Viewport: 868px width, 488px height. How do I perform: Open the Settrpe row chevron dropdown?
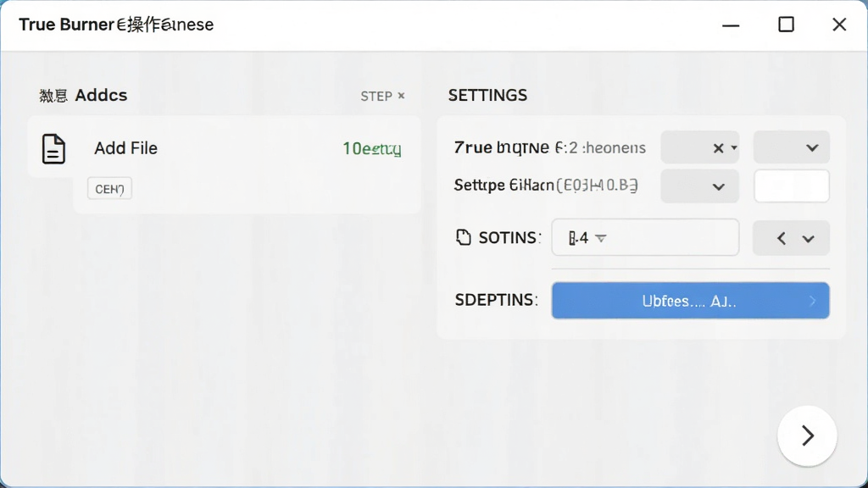(699, 186)
